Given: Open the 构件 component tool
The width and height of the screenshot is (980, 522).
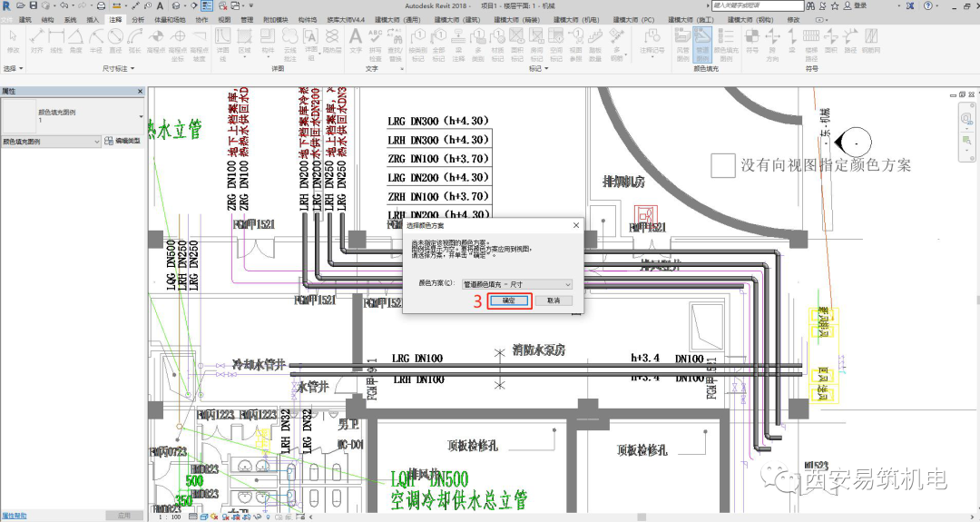Looking at the screenshot, I should (268, 43).
